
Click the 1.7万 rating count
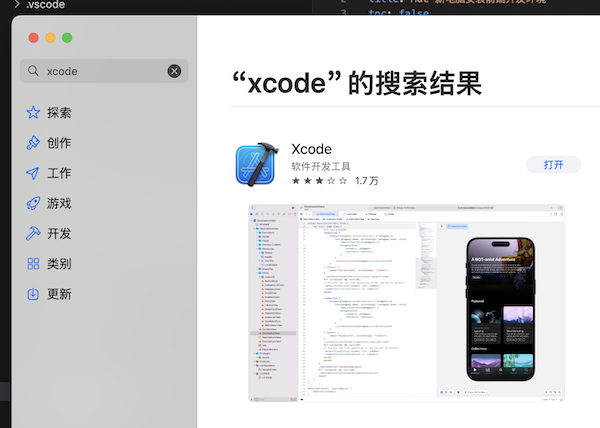pos(367,181)
